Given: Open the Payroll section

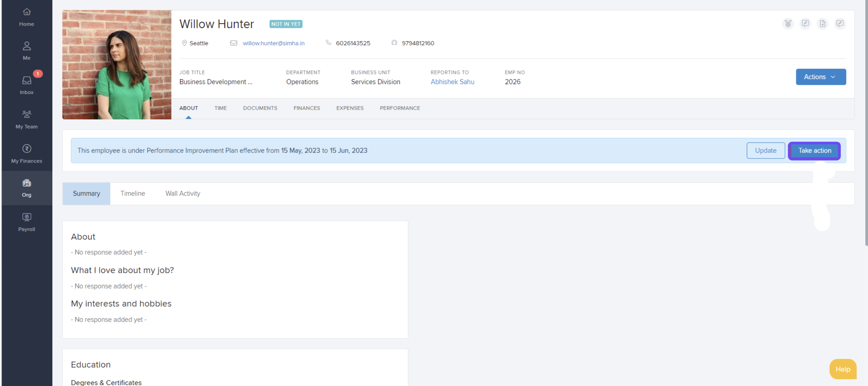Looking at the screenshot, I should click(x=26, y=222).
